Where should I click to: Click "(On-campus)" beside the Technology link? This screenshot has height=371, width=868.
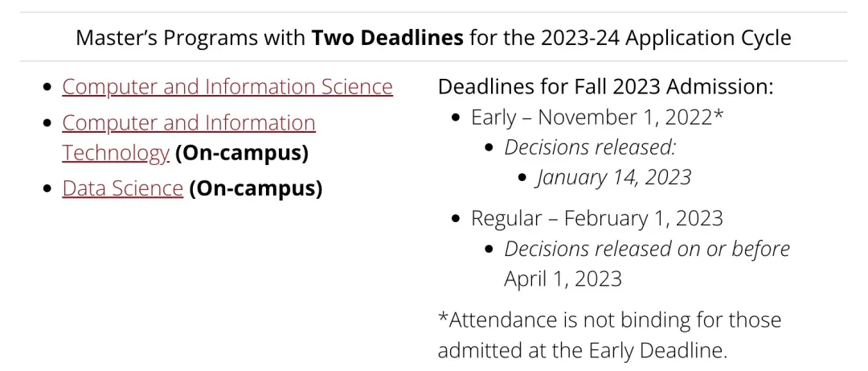coord(241,153)
